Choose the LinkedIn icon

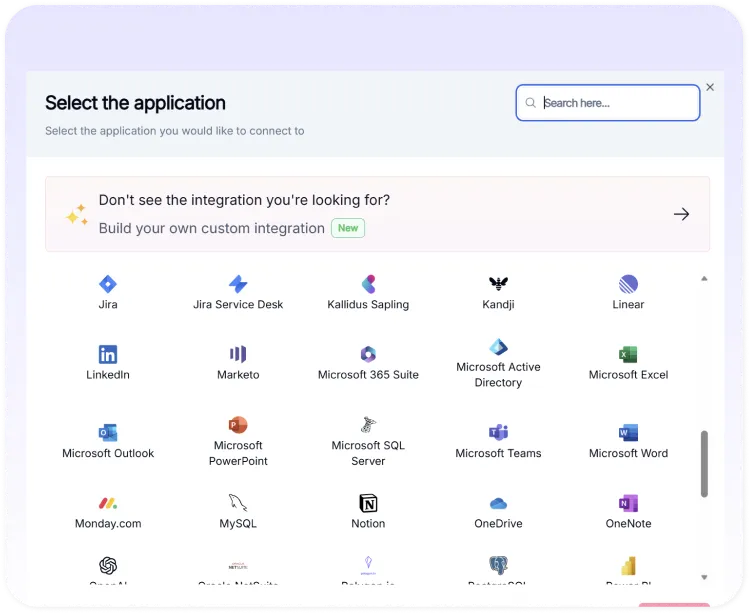[108, 354]
